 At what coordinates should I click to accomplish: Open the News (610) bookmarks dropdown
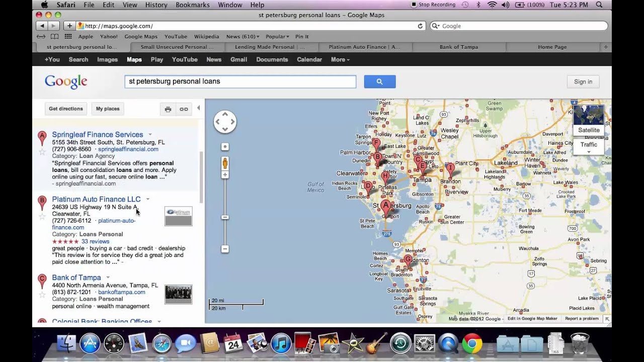pyautogui.click(x=243, y=36)
